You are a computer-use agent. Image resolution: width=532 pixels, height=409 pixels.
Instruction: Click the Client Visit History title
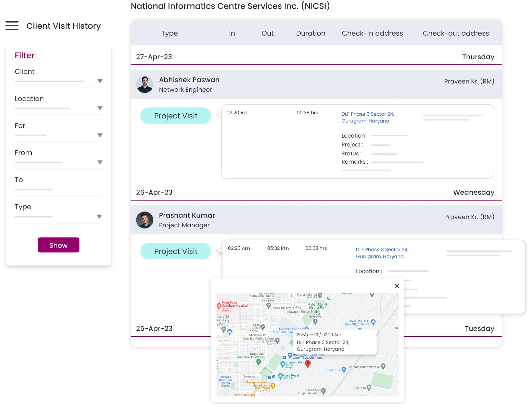point(64,26)
